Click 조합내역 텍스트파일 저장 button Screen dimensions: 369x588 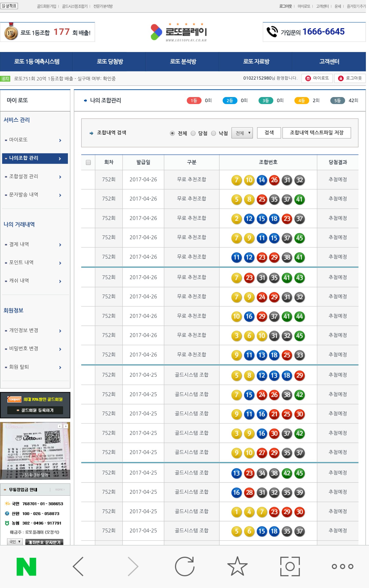(316, 133)
